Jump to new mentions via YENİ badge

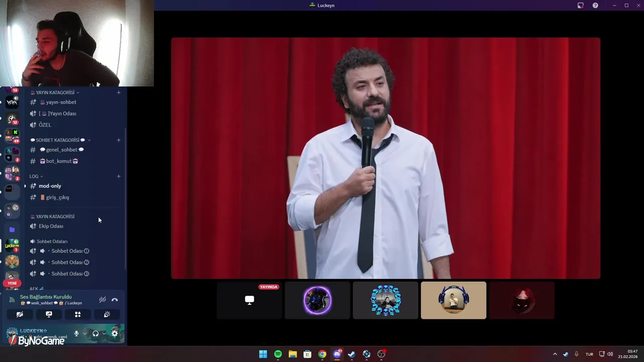[x=12, y=283]
